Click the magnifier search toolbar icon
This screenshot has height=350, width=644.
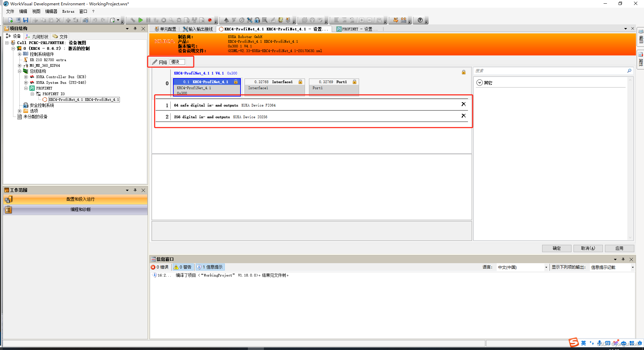171,20
